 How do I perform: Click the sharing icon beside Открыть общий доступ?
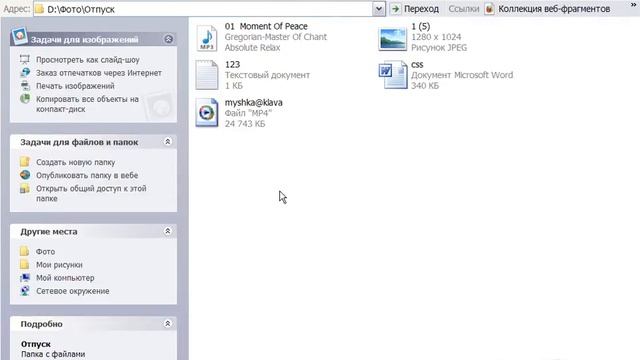tap(25, 189)
